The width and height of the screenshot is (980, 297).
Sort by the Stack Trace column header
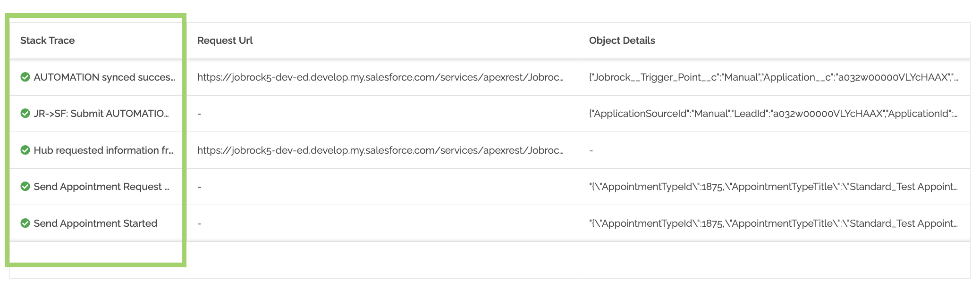coord(47,41)
